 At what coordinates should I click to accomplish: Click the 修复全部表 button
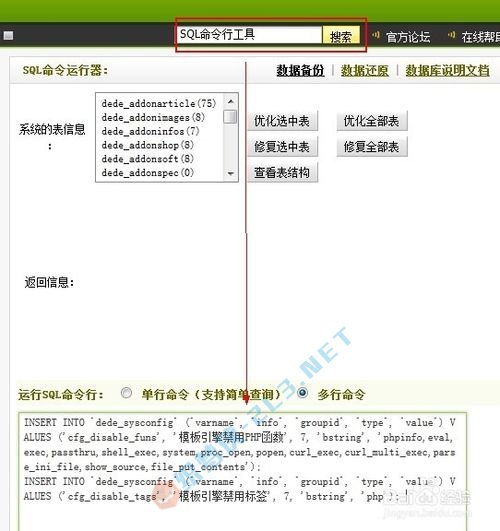click(372, 147)
